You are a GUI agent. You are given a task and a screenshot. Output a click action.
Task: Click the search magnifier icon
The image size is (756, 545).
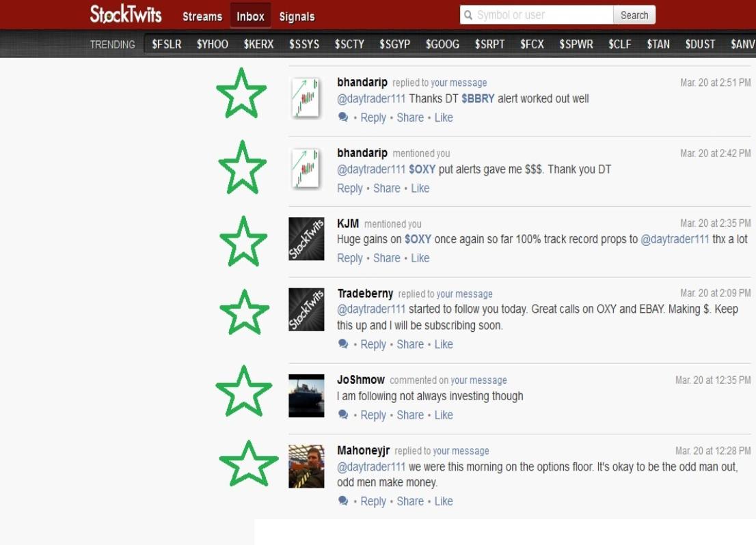tap(468, 16)
